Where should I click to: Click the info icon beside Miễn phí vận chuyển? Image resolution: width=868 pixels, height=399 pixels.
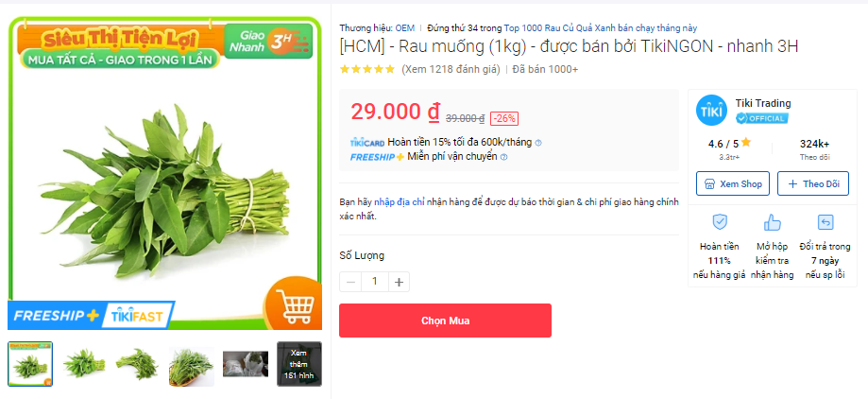coord(503,157)
